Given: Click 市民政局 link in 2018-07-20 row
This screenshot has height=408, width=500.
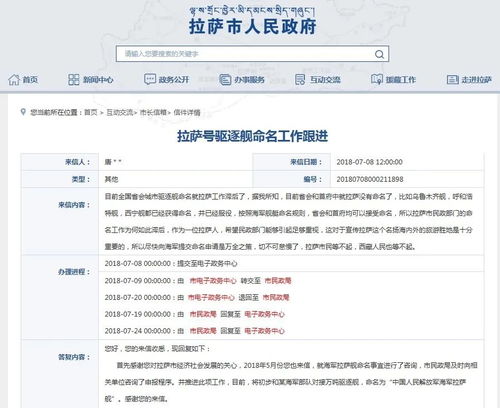Looking at the screenshot, I should click(x=276, y=297).
